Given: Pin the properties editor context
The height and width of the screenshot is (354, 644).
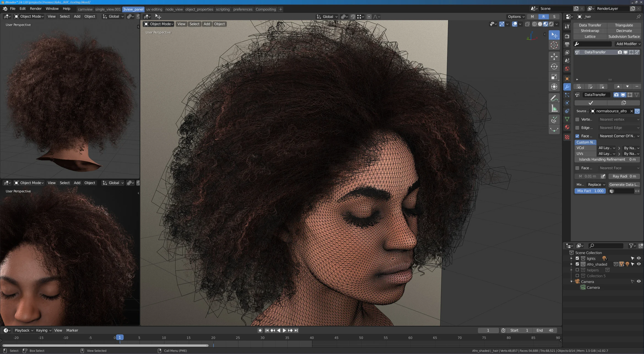Looking at the screenshot, I should click(638, 17).
